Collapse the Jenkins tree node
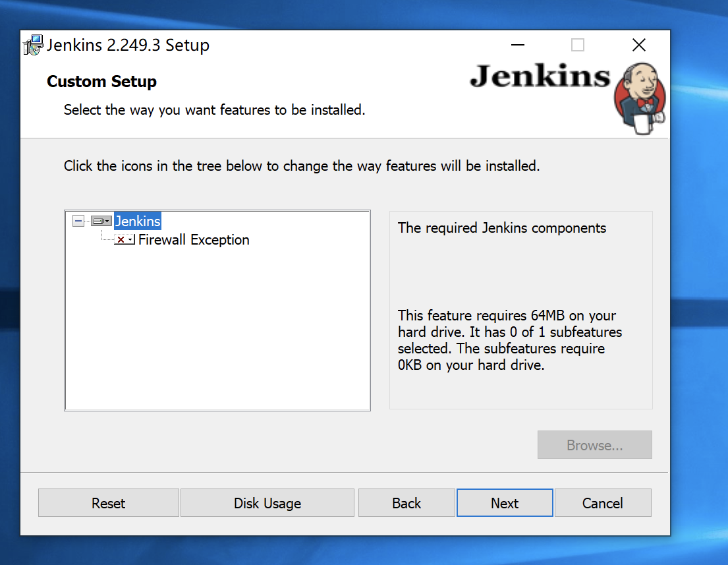Viewport: 728px width, 565px height. pos(78,221)
